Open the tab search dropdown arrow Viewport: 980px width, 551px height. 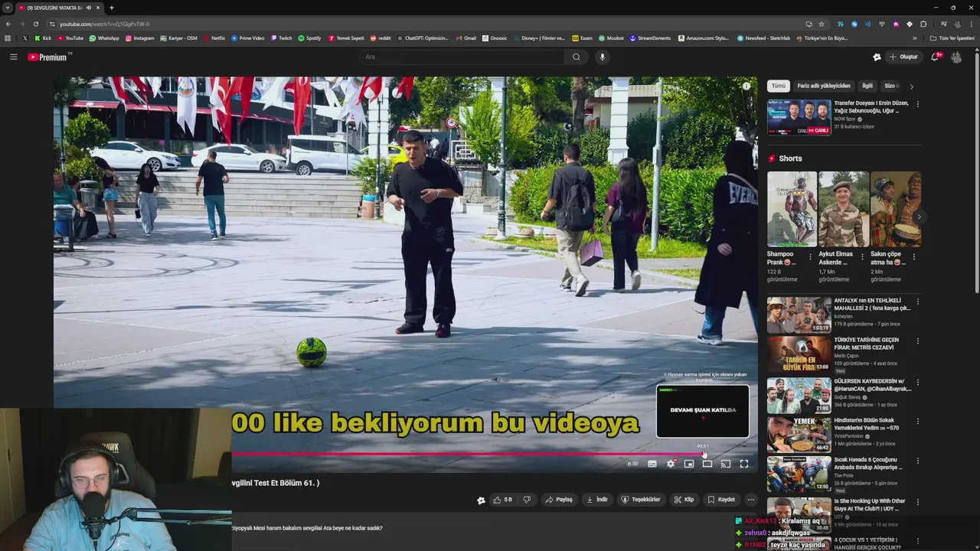tap(7, 8)
